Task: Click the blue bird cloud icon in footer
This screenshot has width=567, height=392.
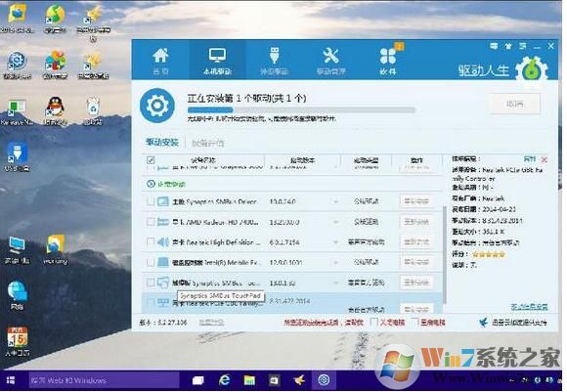Action: 483,322
